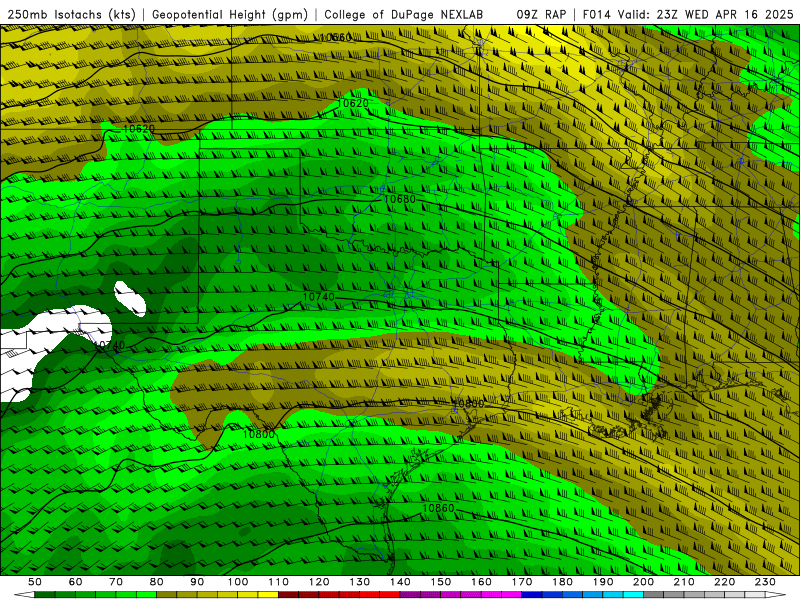
Task: Click the 230 label on the color scale
Action: point(765,582)
